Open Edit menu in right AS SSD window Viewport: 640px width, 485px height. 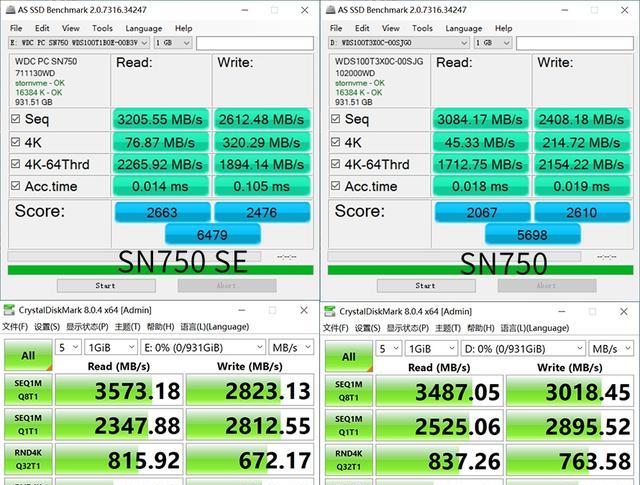point(362,28)
